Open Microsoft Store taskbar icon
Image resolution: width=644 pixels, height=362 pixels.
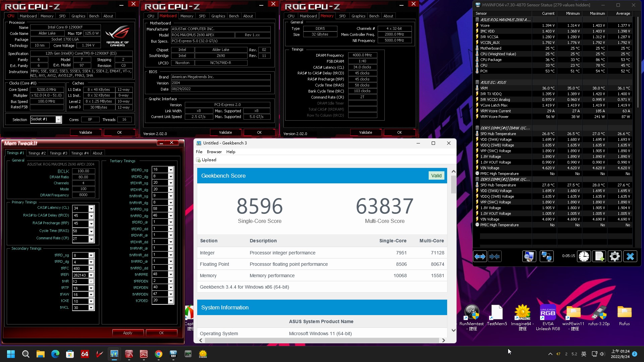tap(70, 354)
